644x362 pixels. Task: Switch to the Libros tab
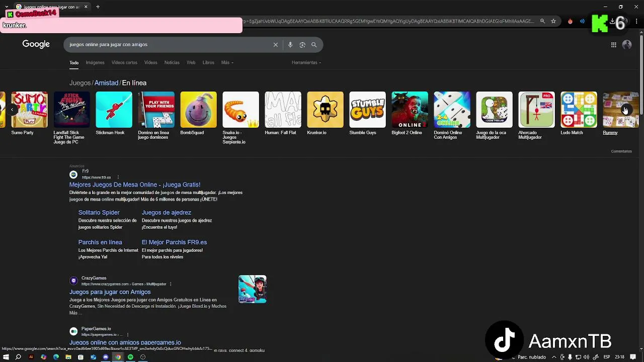coord(208,63)
